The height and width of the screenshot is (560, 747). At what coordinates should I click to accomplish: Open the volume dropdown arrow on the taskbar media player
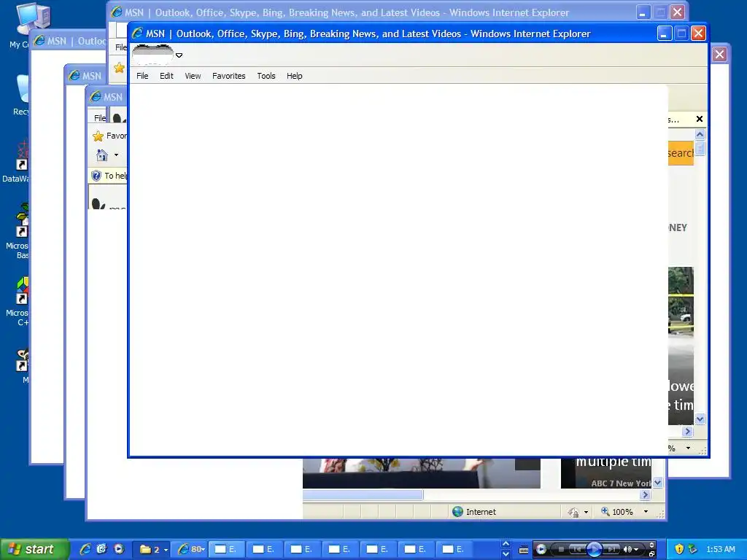point(636,550)
